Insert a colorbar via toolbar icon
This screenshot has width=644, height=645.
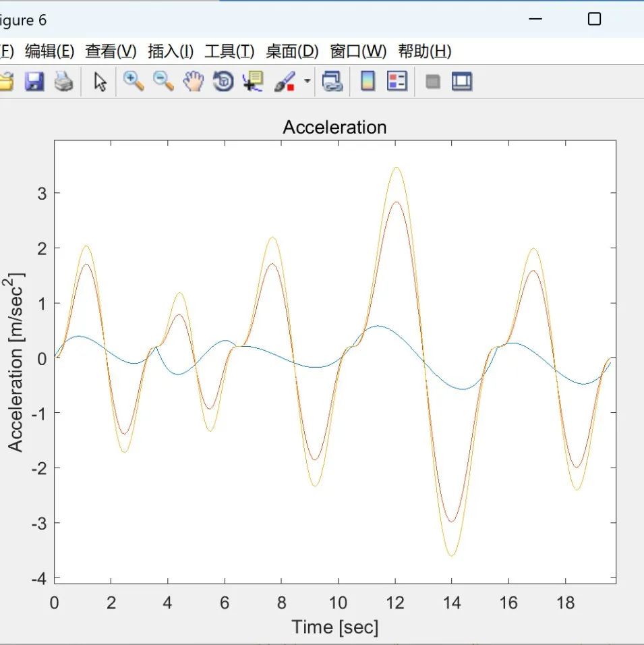[x=368, y=81]
